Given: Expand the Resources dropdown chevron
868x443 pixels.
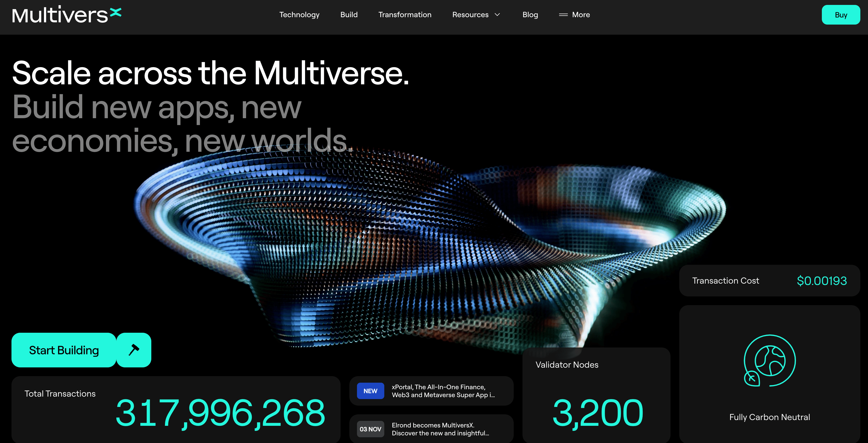Looking at the screenshot, I should click(x=497, y=15).
